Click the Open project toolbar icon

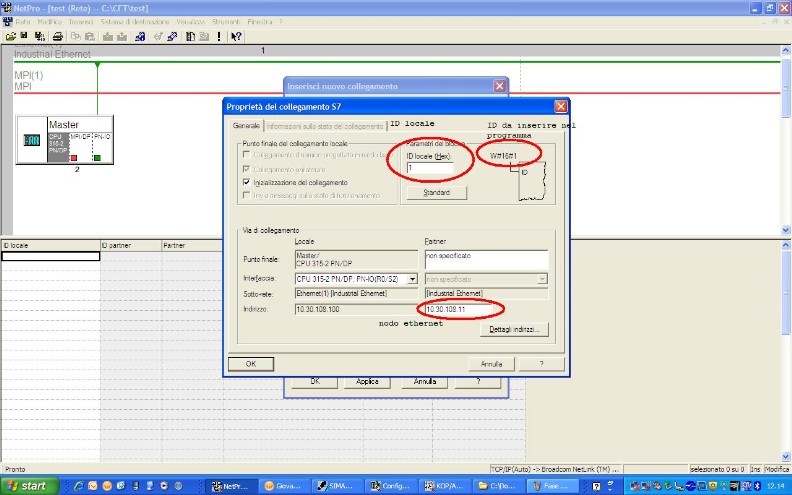(10, 36)
